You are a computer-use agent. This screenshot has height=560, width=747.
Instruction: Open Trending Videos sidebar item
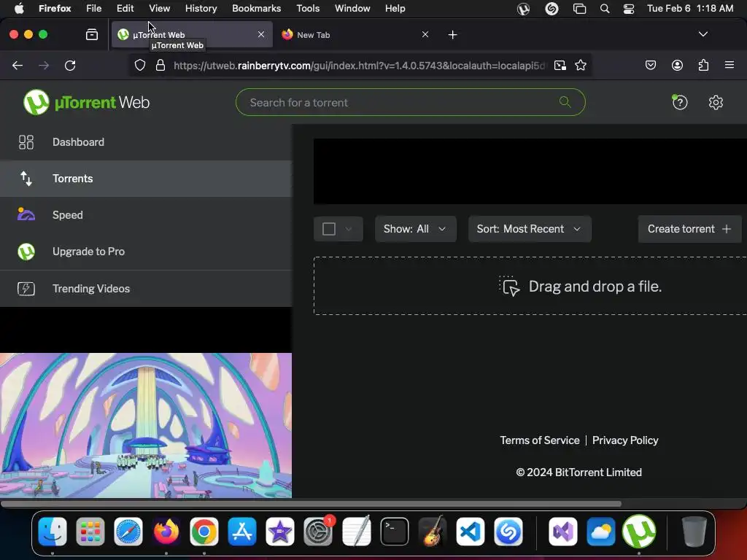pyautogui.click(x=146, y=289)
